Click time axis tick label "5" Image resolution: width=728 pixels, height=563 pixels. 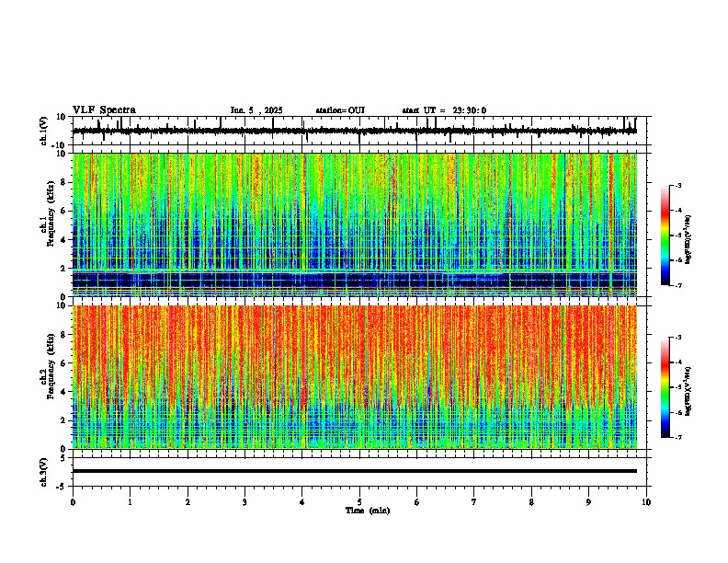tap(359, 502)
